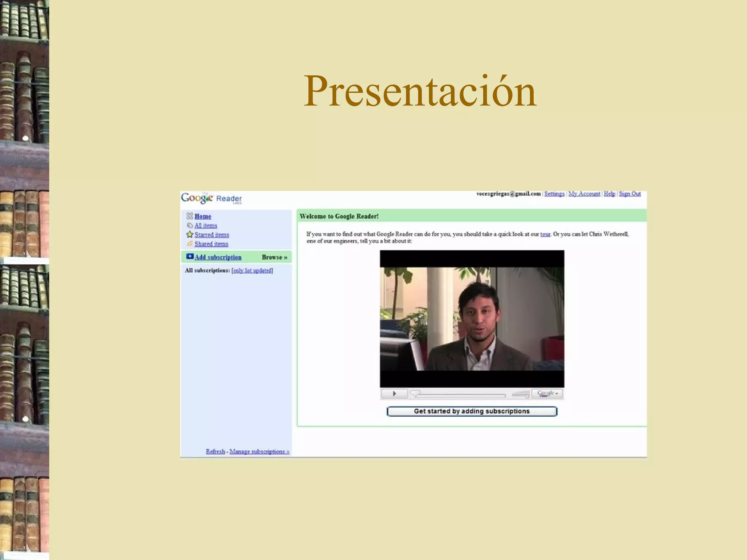The width and height of the screenshot is (747, 560).
Task: Click the Starred items star icon
Action: point(190,234)
